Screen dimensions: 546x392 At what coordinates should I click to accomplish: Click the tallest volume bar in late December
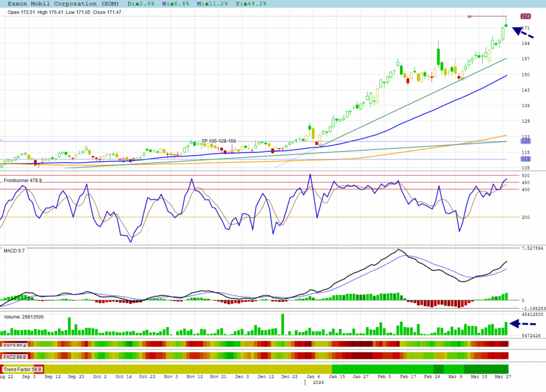click(282, 324)
